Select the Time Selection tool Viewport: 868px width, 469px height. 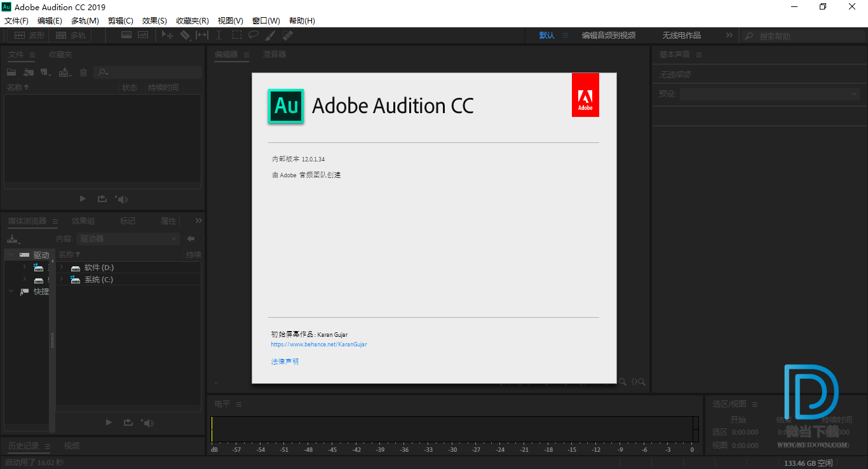[x=219, y=36]
